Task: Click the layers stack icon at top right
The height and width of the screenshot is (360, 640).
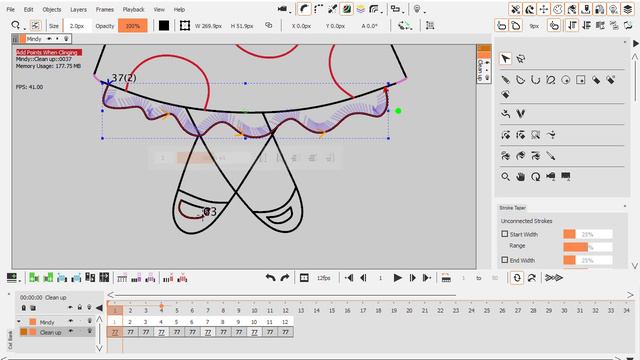Action: 628,9
